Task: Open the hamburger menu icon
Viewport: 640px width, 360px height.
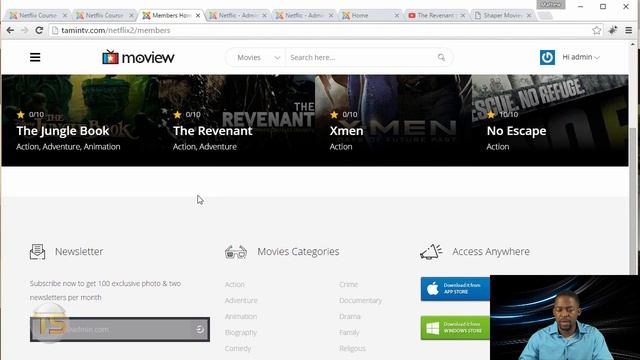Action: coord(35,58)
